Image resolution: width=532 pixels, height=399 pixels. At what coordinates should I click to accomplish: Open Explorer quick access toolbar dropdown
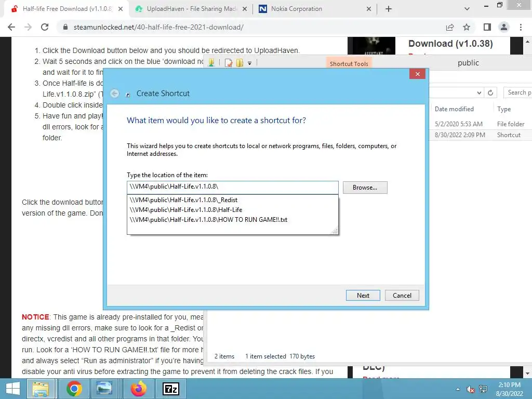pos(249,63)
